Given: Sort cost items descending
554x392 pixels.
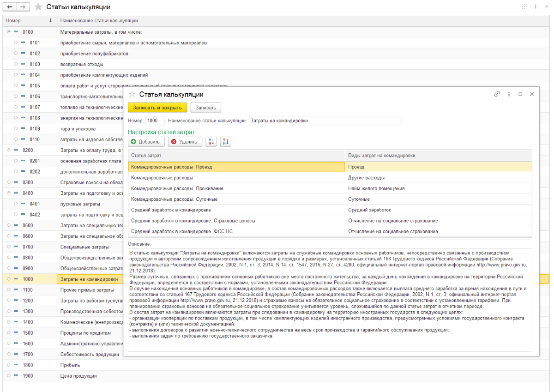Looking at the screenshot, I should coord(226,142).
